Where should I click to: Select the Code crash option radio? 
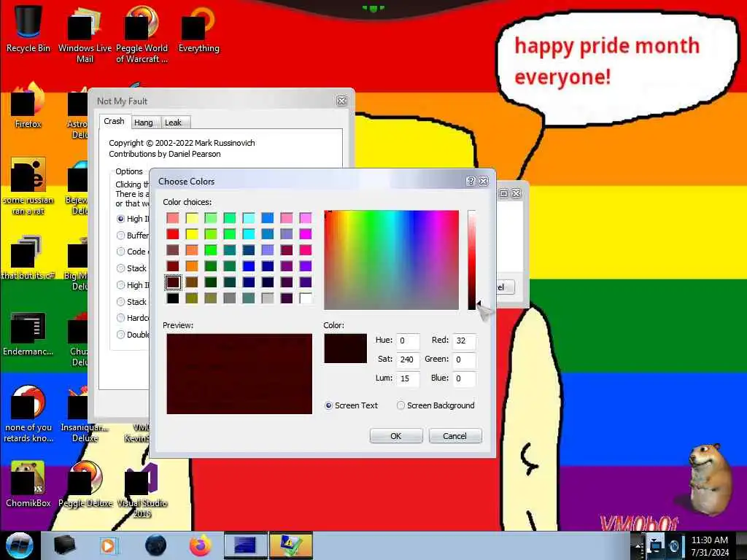(120, 252)
